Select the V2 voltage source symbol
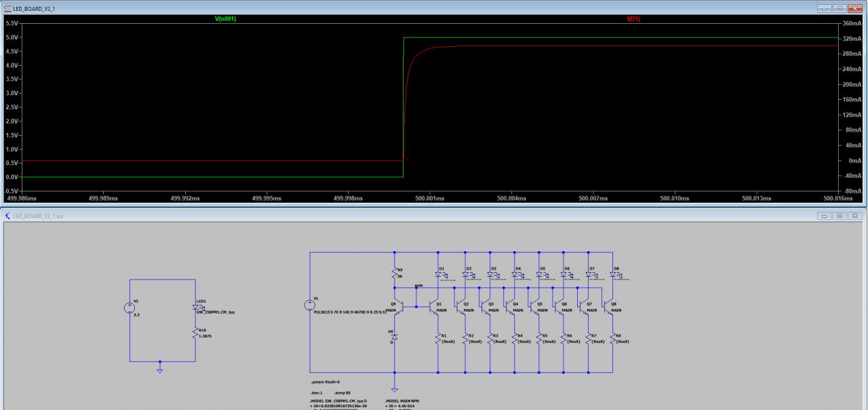868x410 pixels. point(130,307)
